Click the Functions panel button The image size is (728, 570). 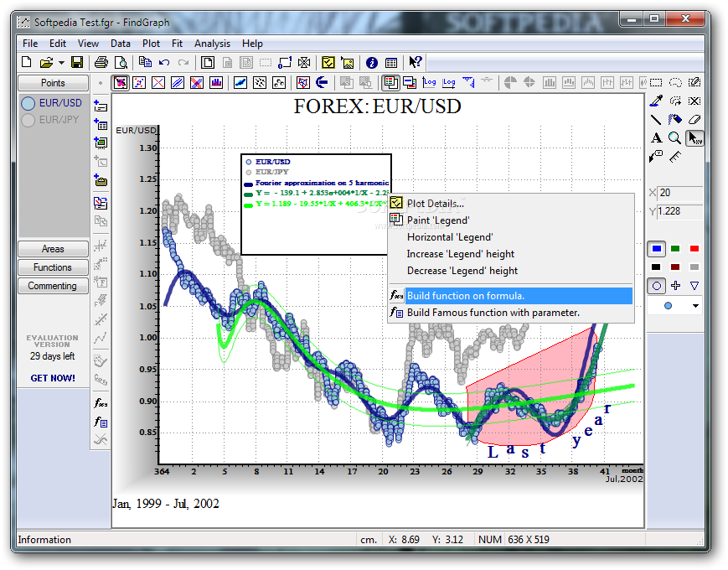click(x=53, y=267)
